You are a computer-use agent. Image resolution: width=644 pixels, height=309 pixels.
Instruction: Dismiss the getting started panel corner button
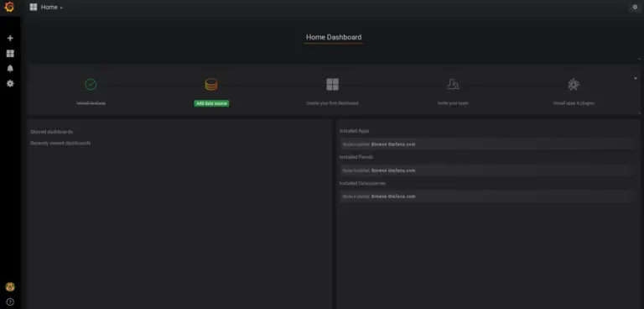click(636, 78)
